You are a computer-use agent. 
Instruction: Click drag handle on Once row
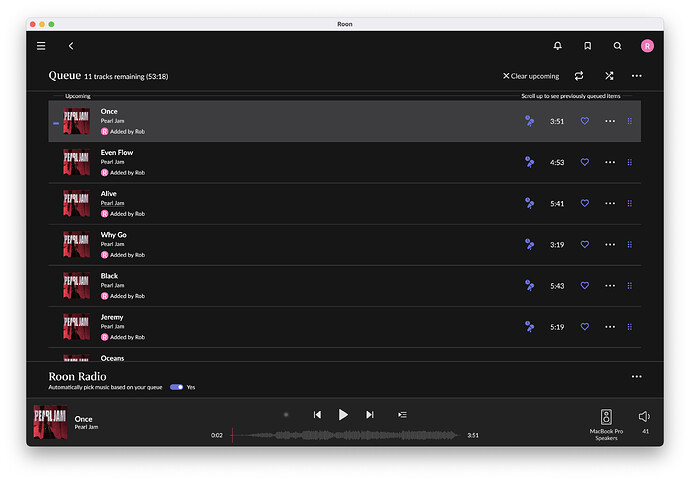[x=630, y=121]
